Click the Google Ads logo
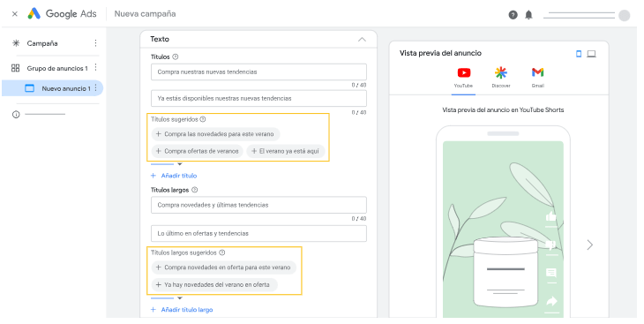The height and width of the screenshot is (324, 644). click(62, 13)
